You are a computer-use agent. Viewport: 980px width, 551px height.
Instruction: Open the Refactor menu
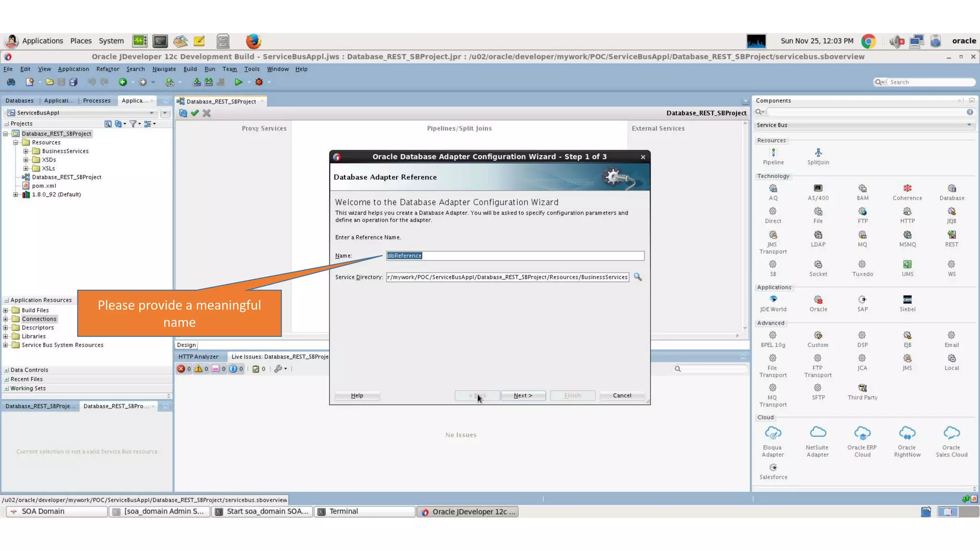[x=107, y=69]
